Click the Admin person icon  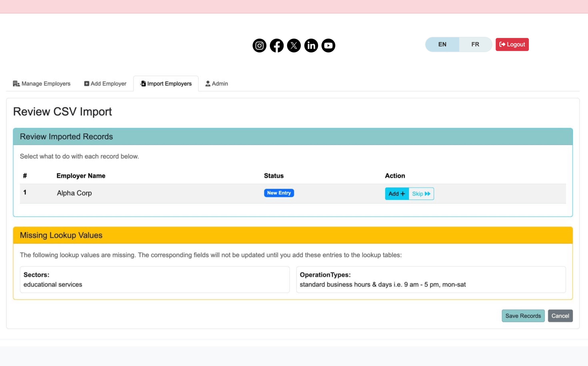pos(208,84)
